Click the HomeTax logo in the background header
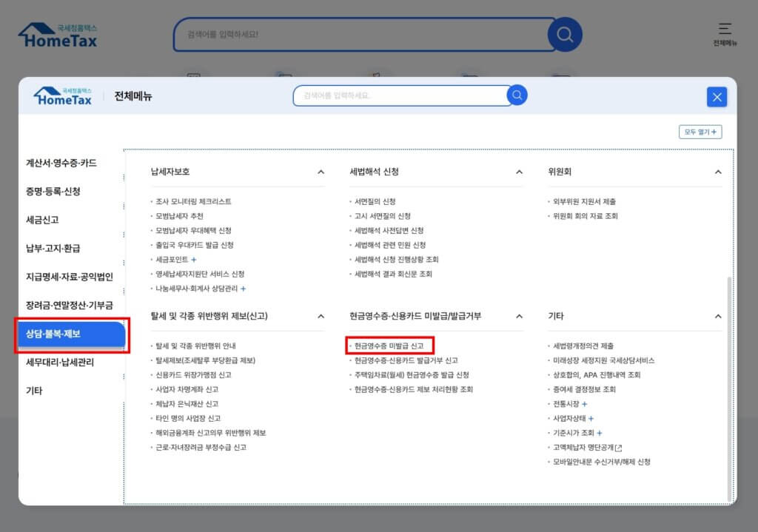 (x=58, y=36)
